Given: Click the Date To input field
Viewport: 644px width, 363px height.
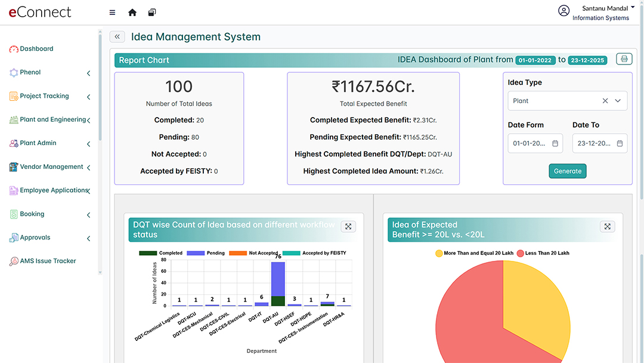Looking at the screenshot, I should [x=600, y=143].
